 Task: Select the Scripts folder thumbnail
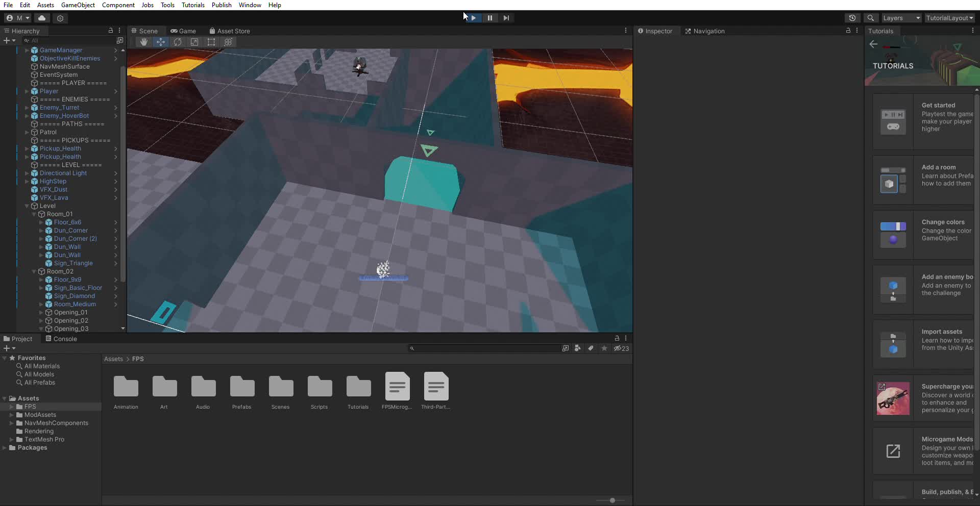tap(320, 392)
